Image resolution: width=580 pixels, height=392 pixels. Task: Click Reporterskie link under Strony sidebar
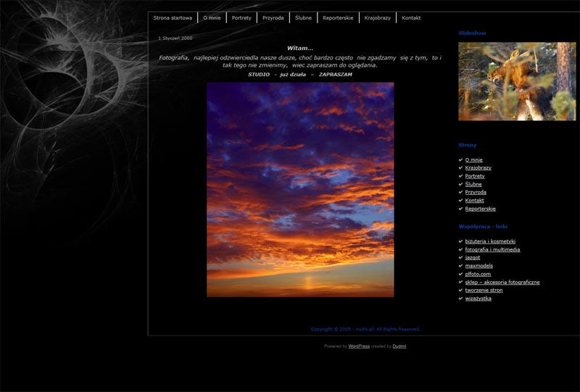click(x=480, y=209)
